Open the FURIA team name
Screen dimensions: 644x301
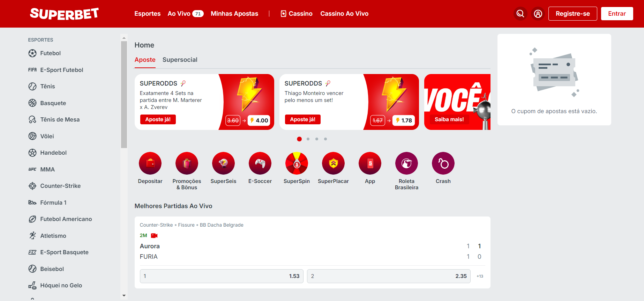tap(149, 257)
